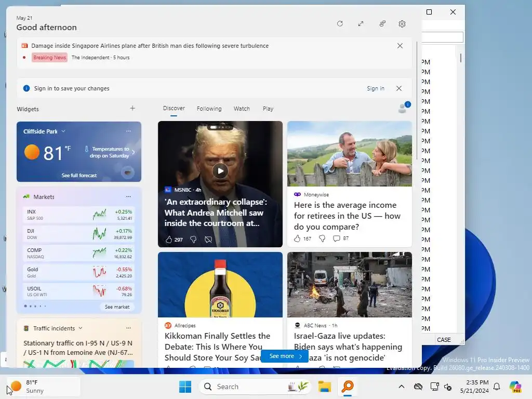The image size is (532, 399).
Task: Open the Gold market row
Action: click(x=79, y=272)
